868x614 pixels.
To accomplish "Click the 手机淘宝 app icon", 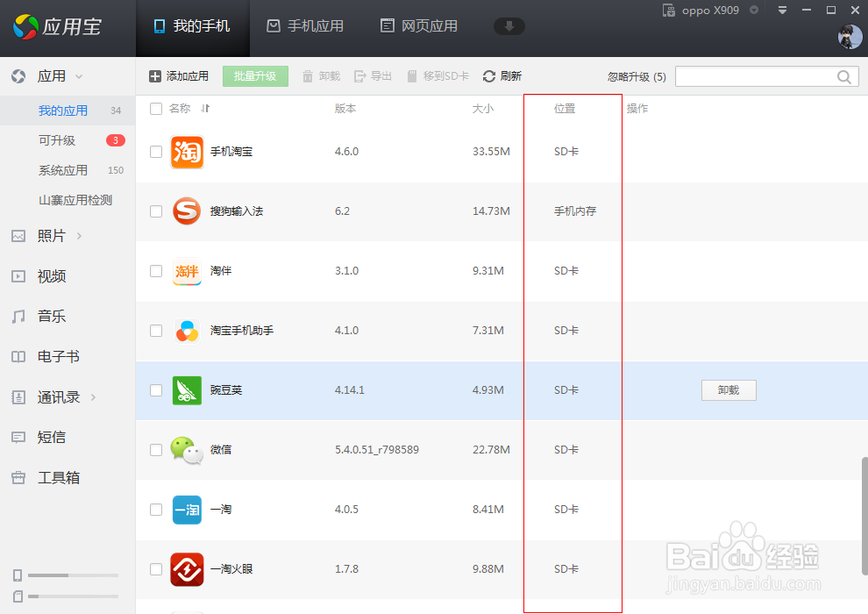I will [187, 152].
